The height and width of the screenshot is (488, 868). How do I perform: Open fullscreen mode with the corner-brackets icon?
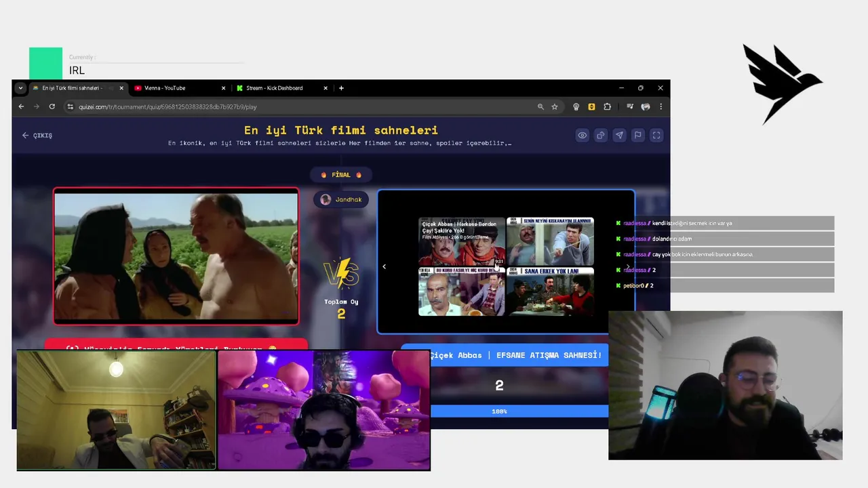tap(656, 136)
